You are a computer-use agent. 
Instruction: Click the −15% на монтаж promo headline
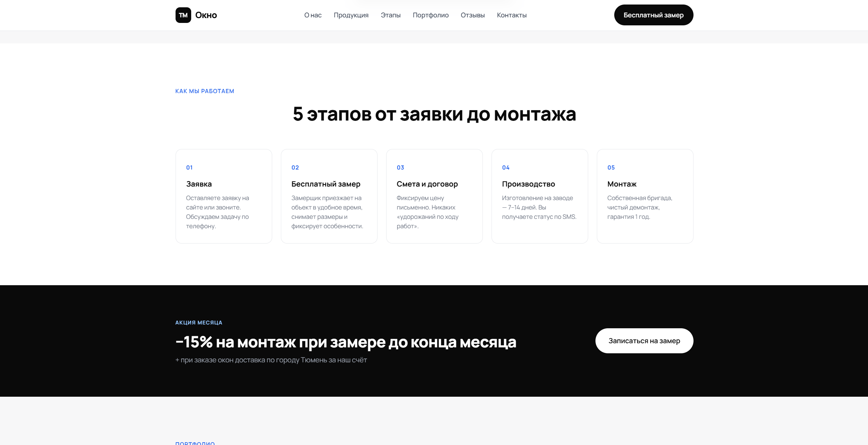pyautogui.click(x=346, y=342)
